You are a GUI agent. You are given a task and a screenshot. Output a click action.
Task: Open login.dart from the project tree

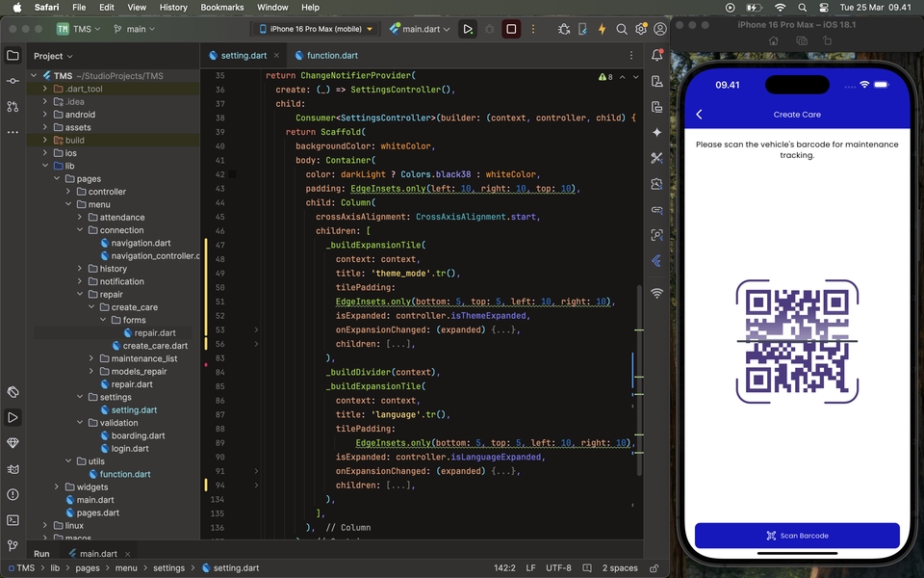coord(129,448)
